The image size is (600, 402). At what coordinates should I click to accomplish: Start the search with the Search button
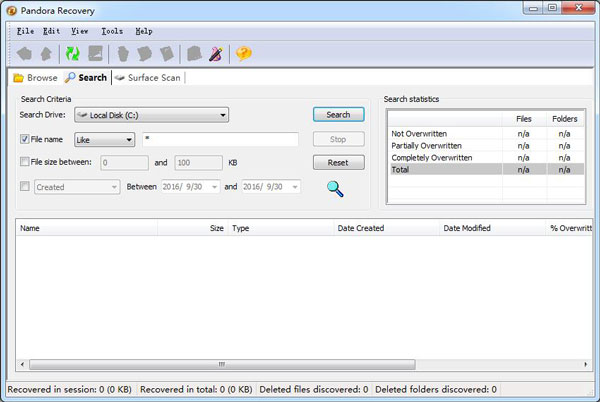339,115
